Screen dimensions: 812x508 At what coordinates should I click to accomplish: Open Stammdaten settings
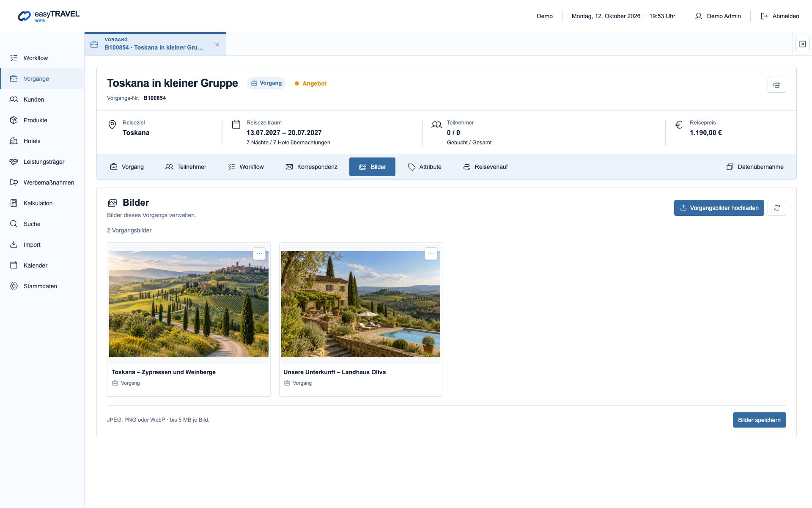coord(42,286)
